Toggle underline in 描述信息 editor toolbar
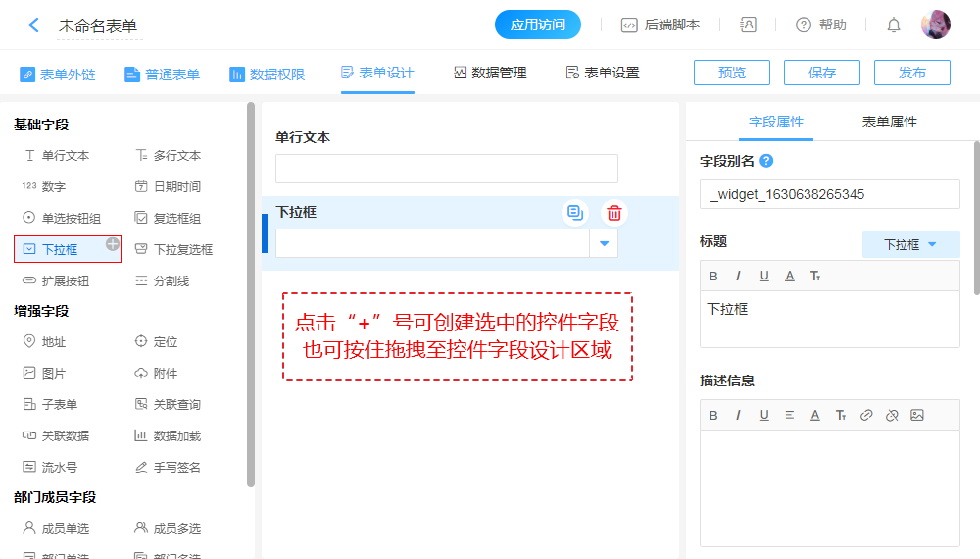The height and width of the screenshot is (559, 980). pos(763,415)
